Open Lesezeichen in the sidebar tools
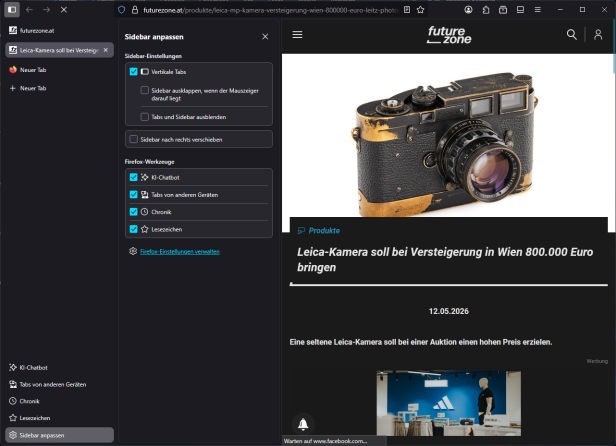This screenshot has width=616, height=446. (59, 418)
